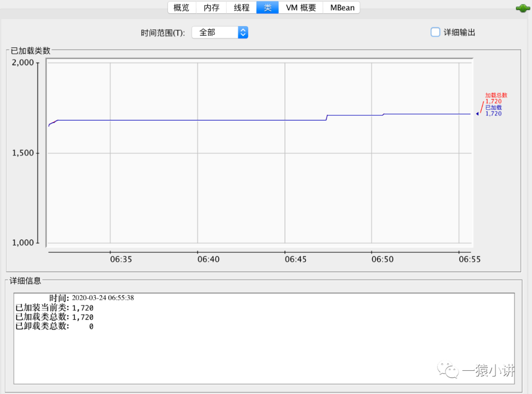Image resolution: width=532 pixels, height=394 pixels.
Task: Click the red 加载总数 legend label
Action: (x=496, y=96)
